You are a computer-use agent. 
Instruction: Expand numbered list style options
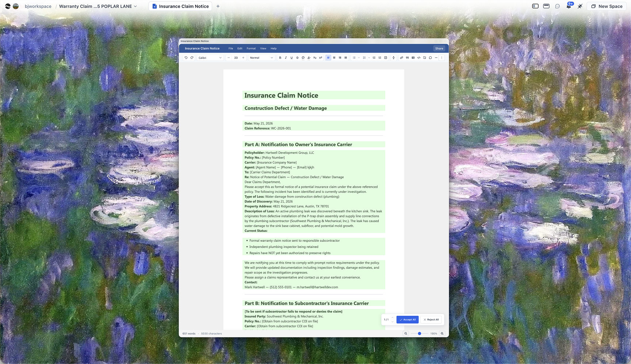click(x=369, y=58)
